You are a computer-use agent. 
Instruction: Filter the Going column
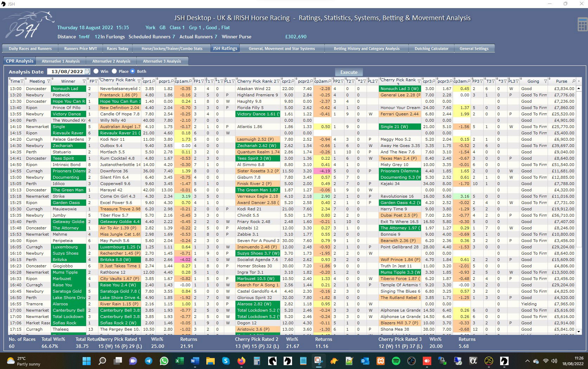(x=545, y=81)
